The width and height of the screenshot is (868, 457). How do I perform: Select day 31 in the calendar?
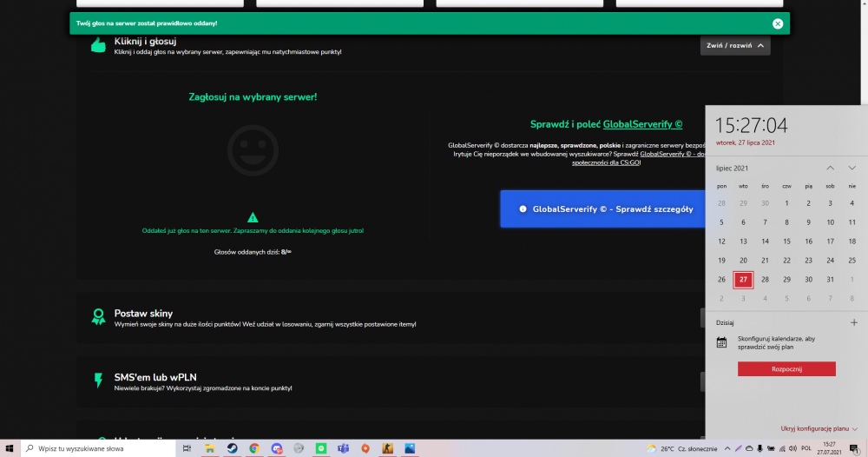click(831, 280)
